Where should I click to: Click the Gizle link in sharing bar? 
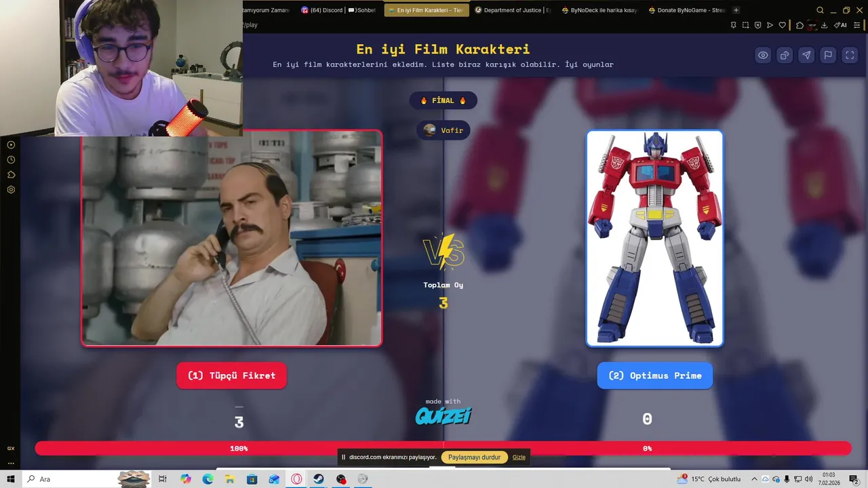coord(519,457)
